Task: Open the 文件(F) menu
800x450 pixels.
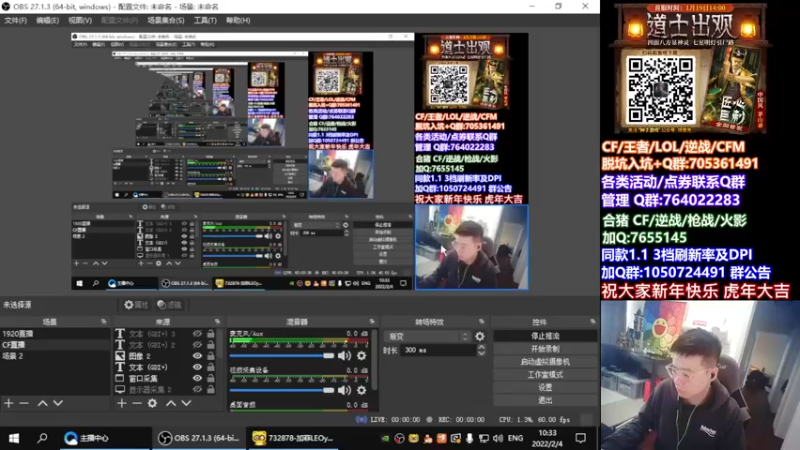Action: point(15,20)
